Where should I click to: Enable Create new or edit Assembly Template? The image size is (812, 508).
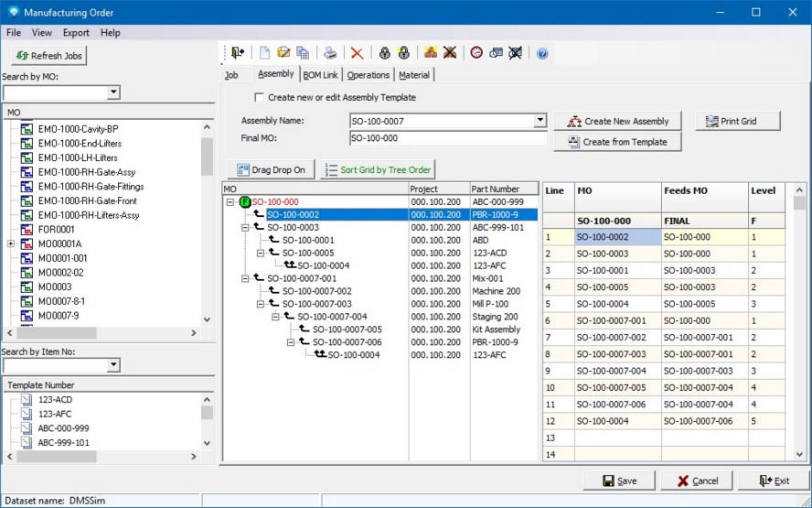tap(260, 97)
